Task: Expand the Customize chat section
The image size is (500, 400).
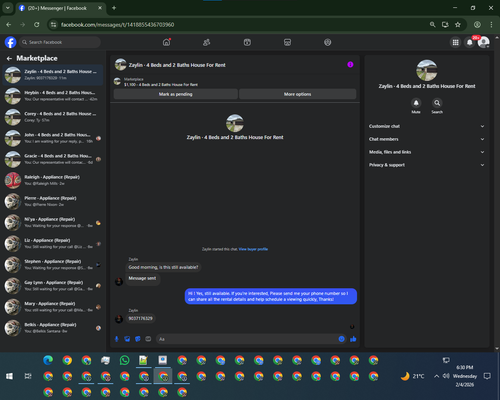Action: pyautogui.click(x=426, y=126)
